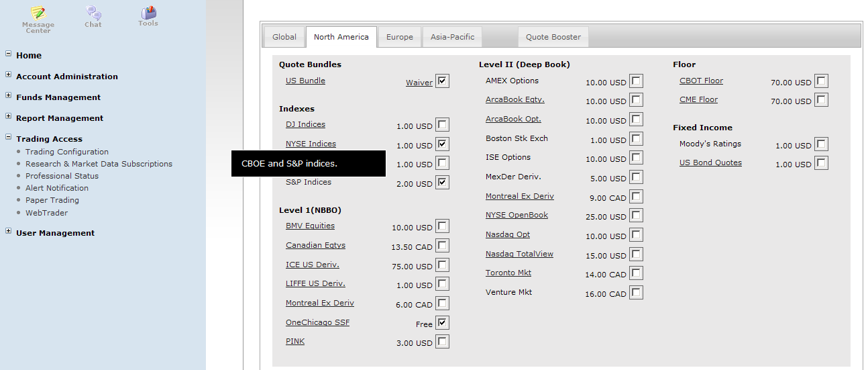The height and width of the screenshot is (370, 868).
Task: Open the Tools icon
Action: coord(148,16)
